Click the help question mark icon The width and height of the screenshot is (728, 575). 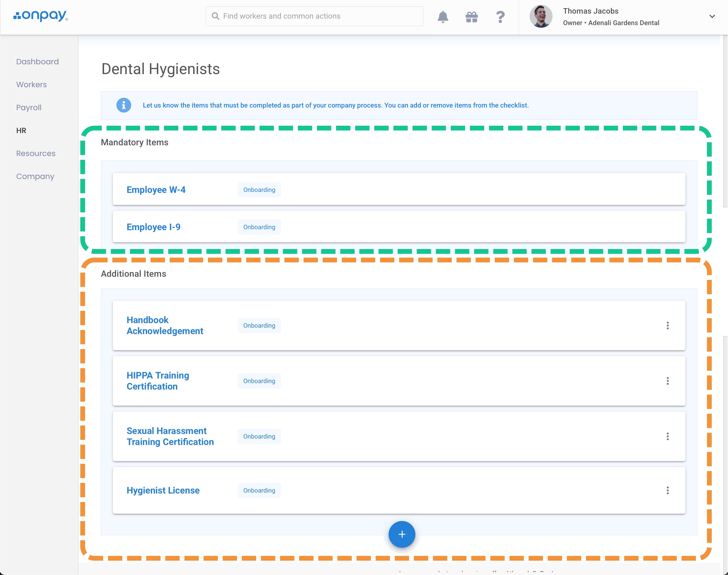pyautogui.click(x=500, y=16)
